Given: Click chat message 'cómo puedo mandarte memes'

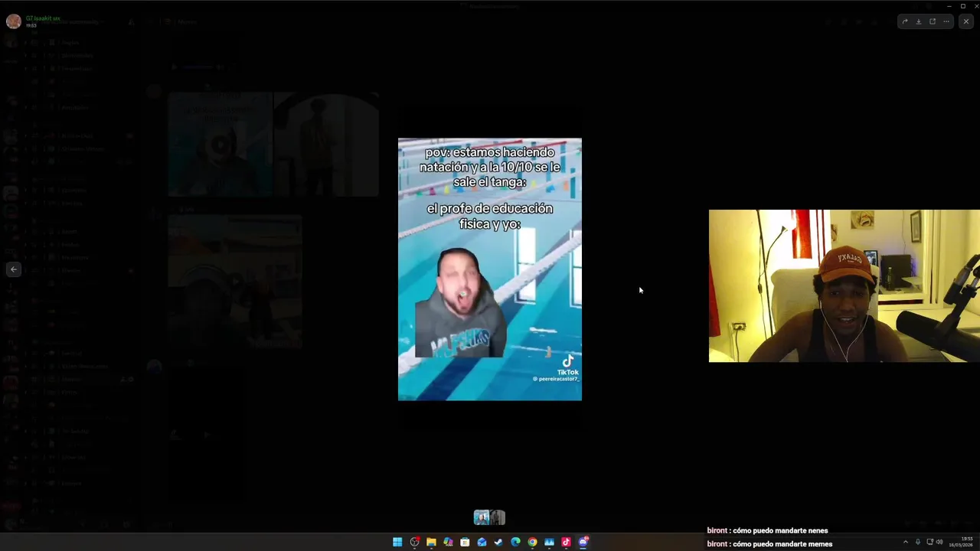Looking at the screenshot, I should click(782, 544).
